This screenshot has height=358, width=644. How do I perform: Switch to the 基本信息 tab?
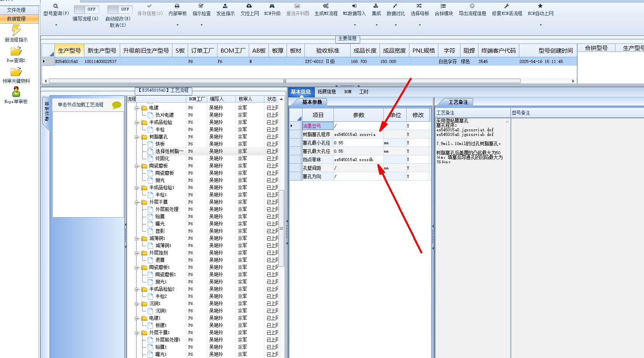click(x=301, y=92)
